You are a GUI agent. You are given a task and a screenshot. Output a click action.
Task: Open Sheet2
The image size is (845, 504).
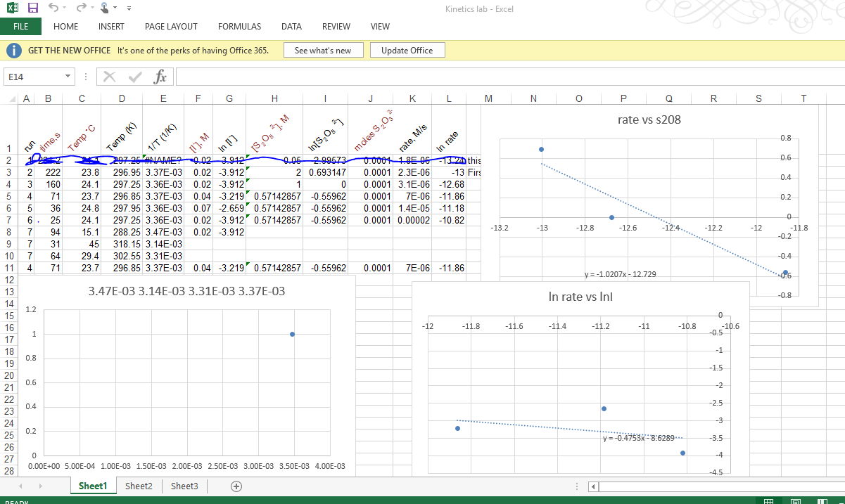[139, 486]
